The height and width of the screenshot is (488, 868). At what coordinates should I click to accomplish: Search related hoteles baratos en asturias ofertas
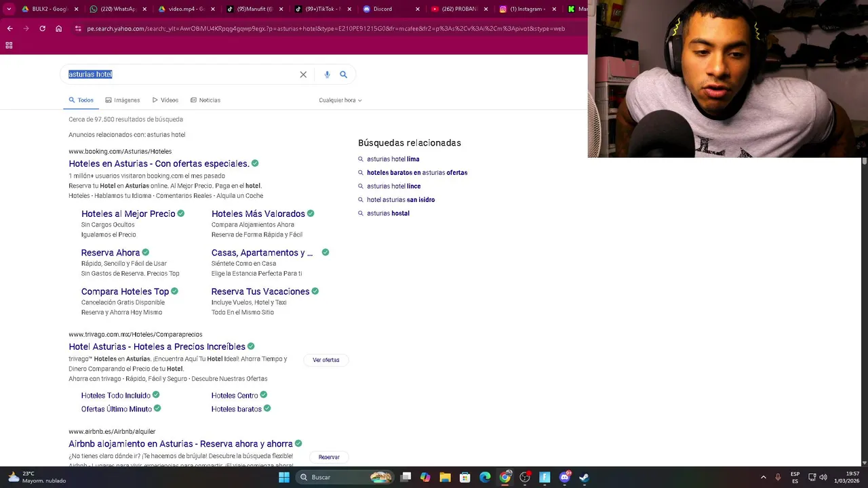tap(417, 173)
